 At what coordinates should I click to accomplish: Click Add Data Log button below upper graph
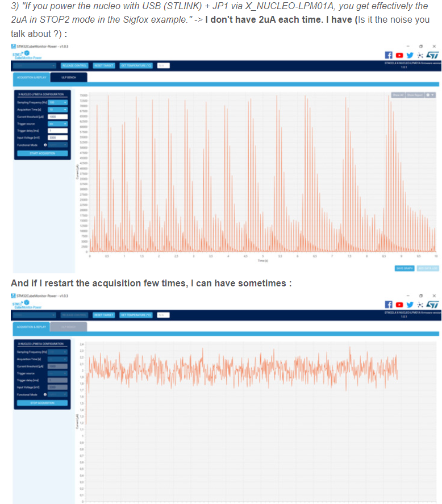coord(428,268)
